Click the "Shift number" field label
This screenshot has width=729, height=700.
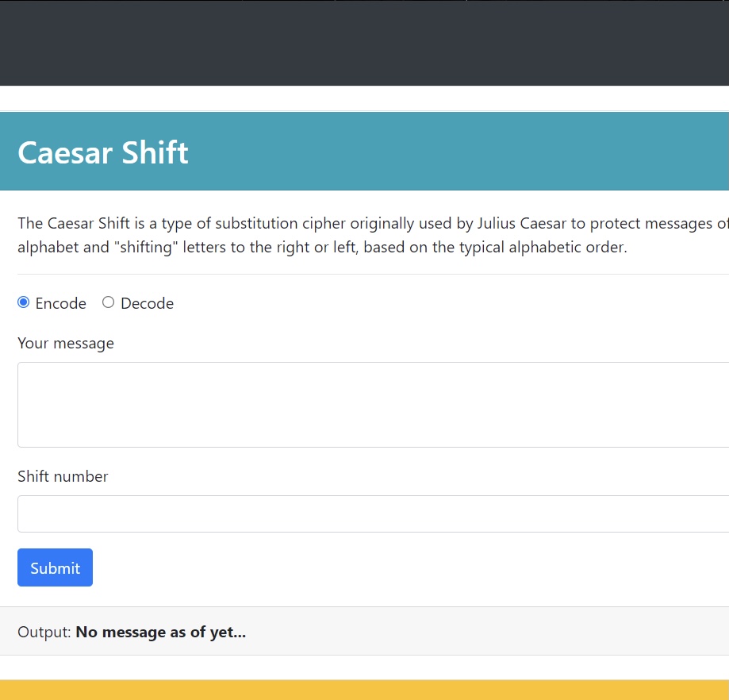63,476
